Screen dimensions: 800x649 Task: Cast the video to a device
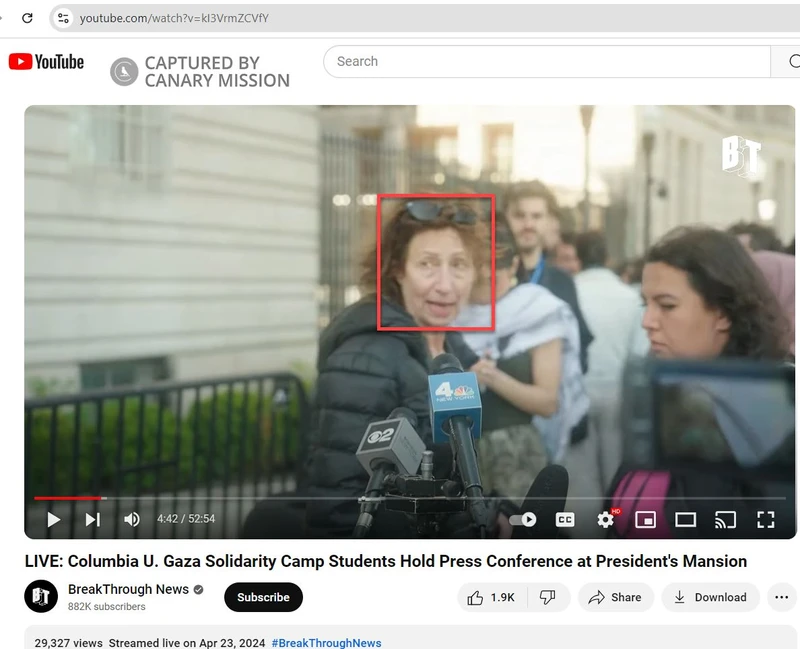point(726,519)
